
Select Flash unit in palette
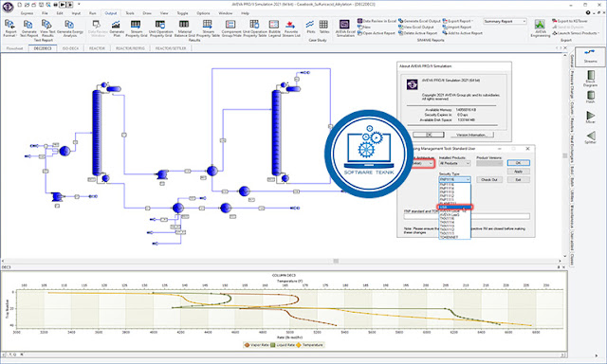tap(590, 97)
